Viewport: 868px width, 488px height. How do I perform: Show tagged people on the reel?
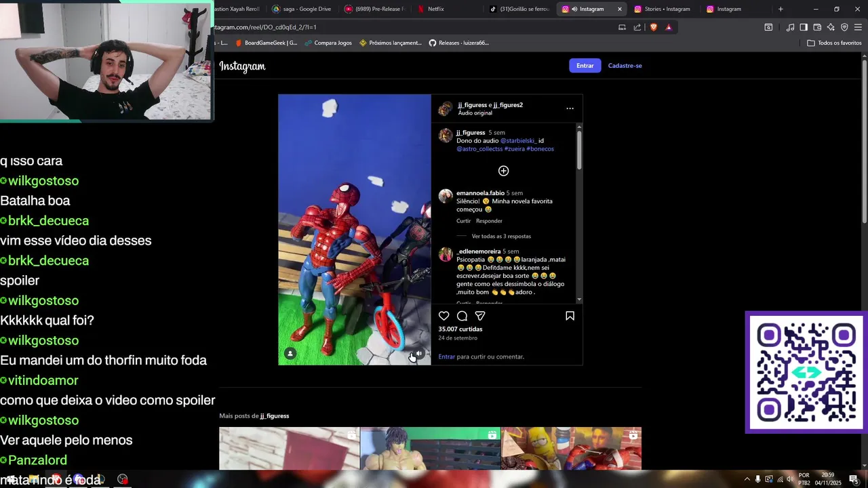tap(290, 354)
